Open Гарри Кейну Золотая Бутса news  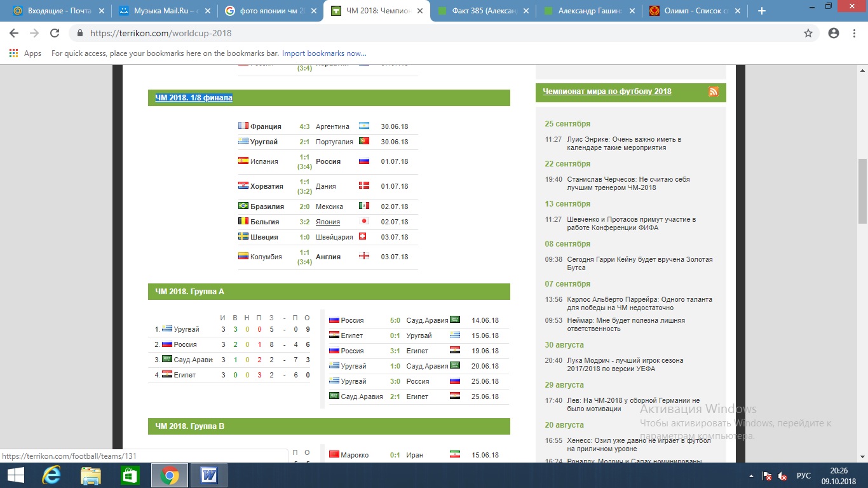pyautogui.click(x=640, y=264)
